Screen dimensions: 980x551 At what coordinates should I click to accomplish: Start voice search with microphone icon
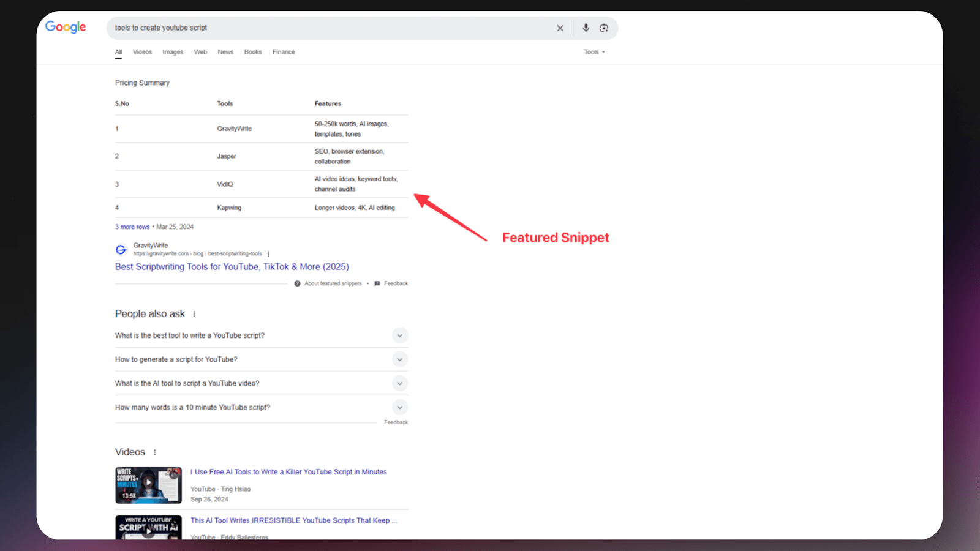[586, 28]
